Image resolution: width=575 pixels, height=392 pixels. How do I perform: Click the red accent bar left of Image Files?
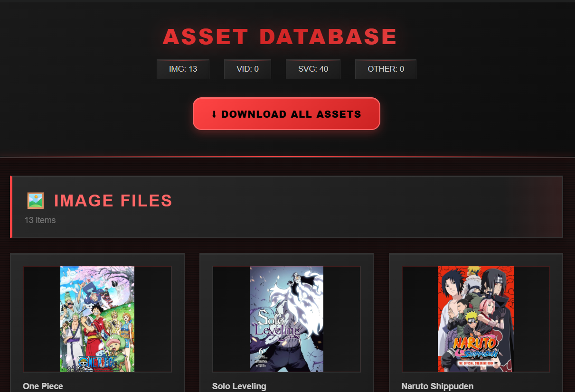(11, 207)
